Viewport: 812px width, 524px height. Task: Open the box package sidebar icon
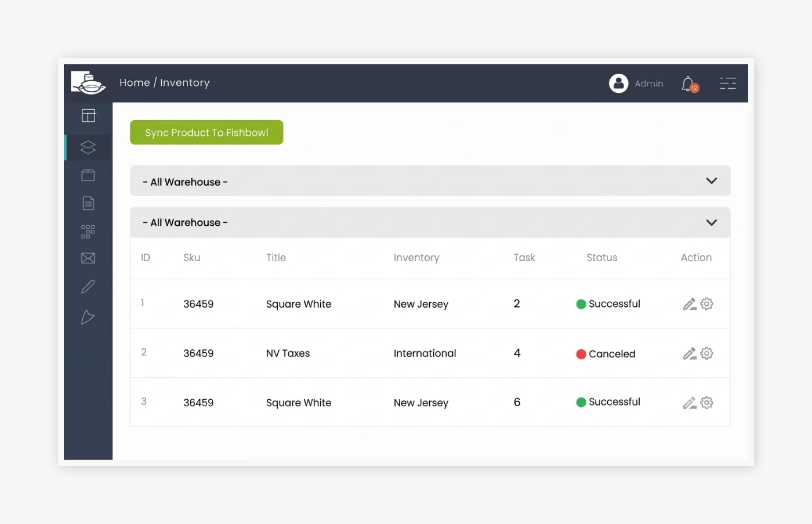point(88,175)
